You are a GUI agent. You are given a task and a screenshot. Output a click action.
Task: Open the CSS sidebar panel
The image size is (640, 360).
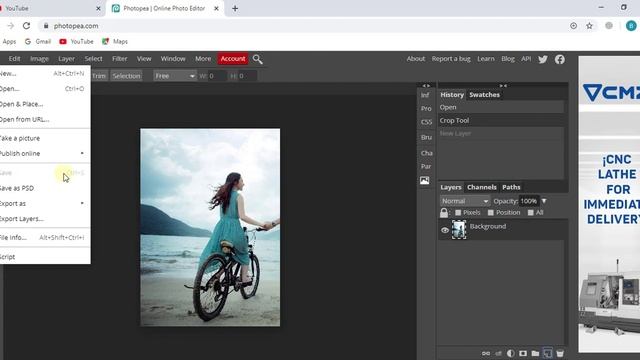(426, 122)
